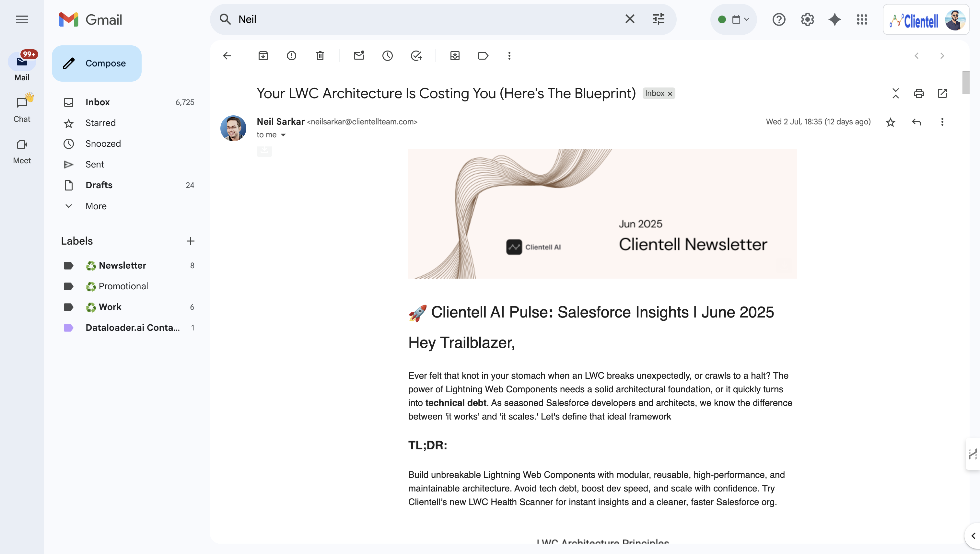
Task: Go back to the search results list
Action: [x=227, y=56]
